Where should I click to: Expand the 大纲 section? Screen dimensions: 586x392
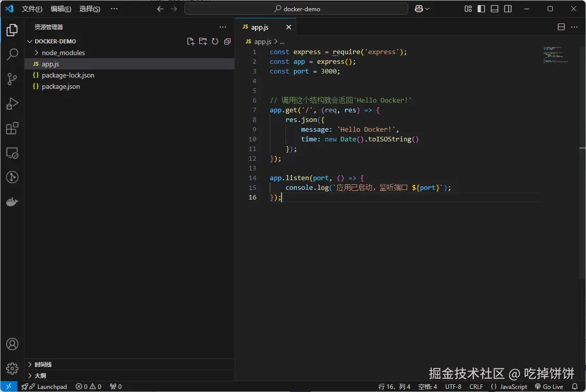coord(40,376)
